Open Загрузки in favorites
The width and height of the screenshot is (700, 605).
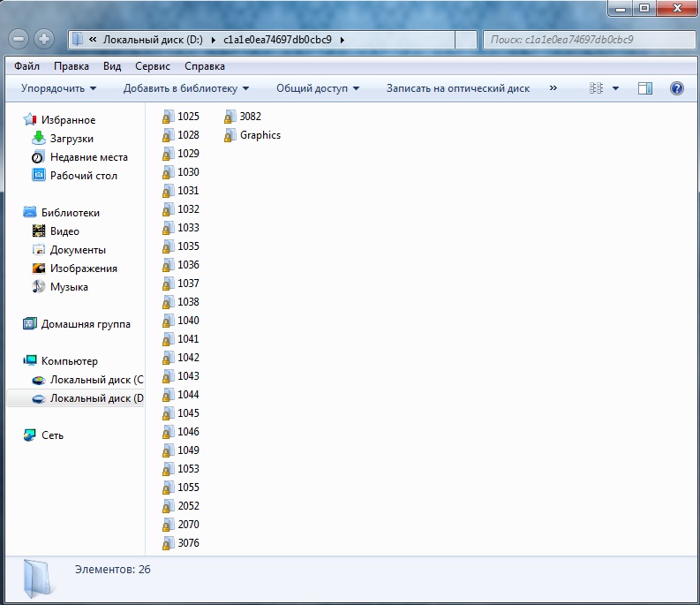[72, 139]
